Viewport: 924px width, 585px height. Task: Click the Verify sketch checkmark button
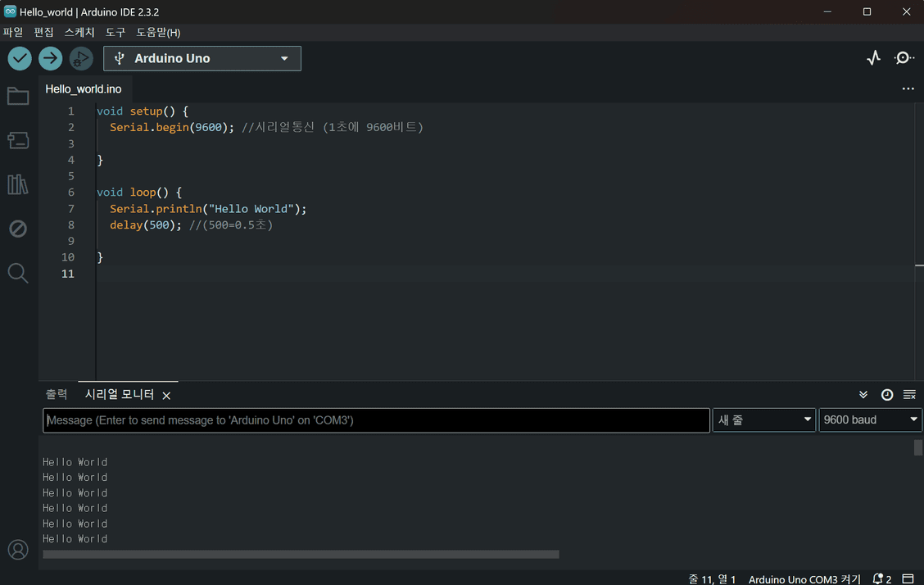pos(20,58)
